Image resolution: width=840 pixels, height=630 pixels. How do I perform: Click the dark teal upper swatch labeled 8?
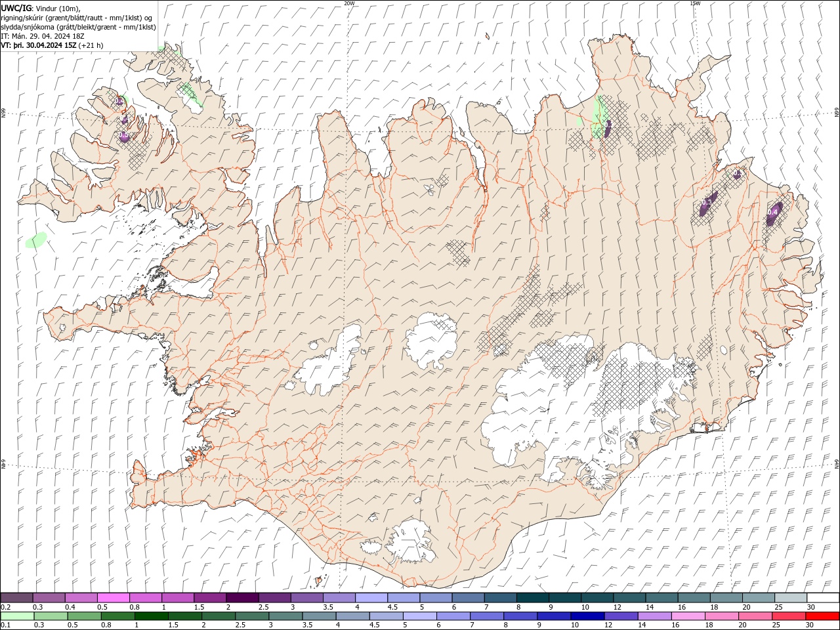click(532, 598)
